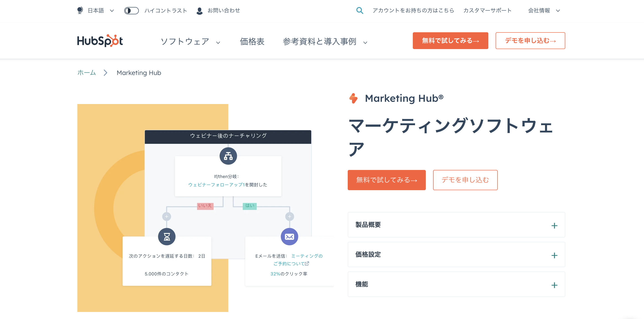Go to ホーム breadcrumb link
The height and width of the screenshot is (319, 644).
86,73
